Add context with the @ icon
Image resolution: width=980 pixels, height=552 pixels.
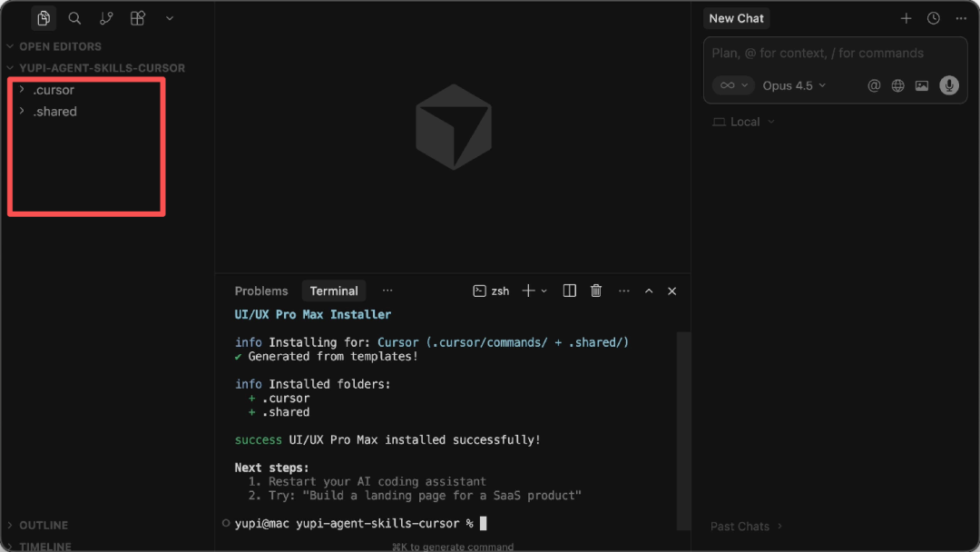pos(874,85)
